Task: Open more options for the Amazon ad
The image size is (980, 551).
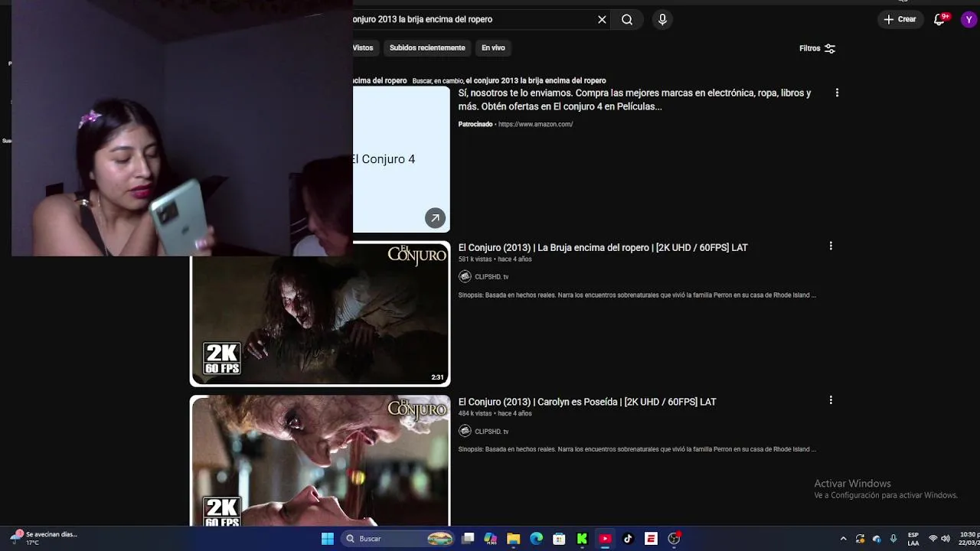Action: pos(837,93)
